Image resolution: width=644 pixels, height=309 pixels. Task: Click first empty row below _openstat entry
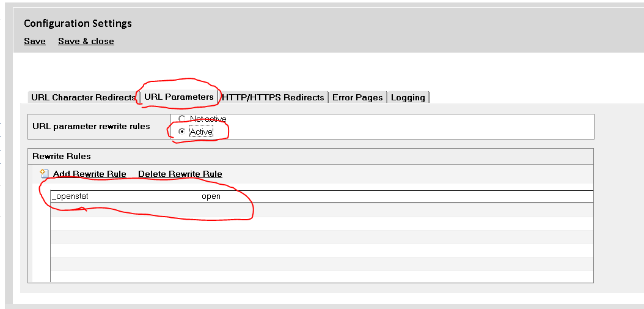(x=321, y=210)
